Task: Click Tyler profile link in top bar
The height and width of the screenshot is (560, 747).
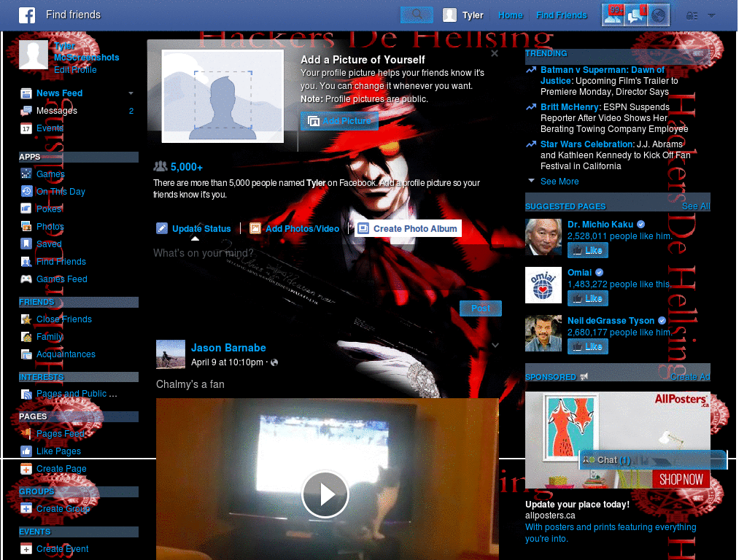Action: pyautogui.click(x=463, y=15)
